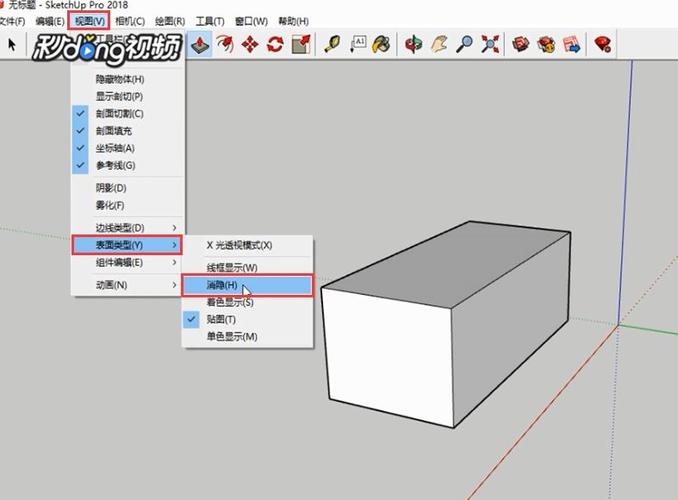The image size is (678, 500).
Task: Select the Zoom magnifier tool
Action: click(x=465, y=44)
